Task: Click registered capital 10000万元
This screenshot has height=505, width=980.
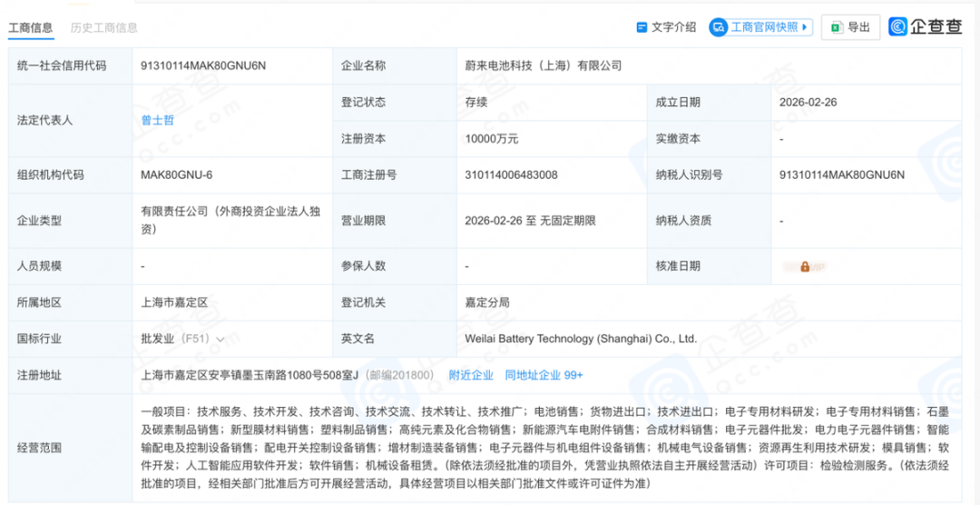Action: coord(492,139)
